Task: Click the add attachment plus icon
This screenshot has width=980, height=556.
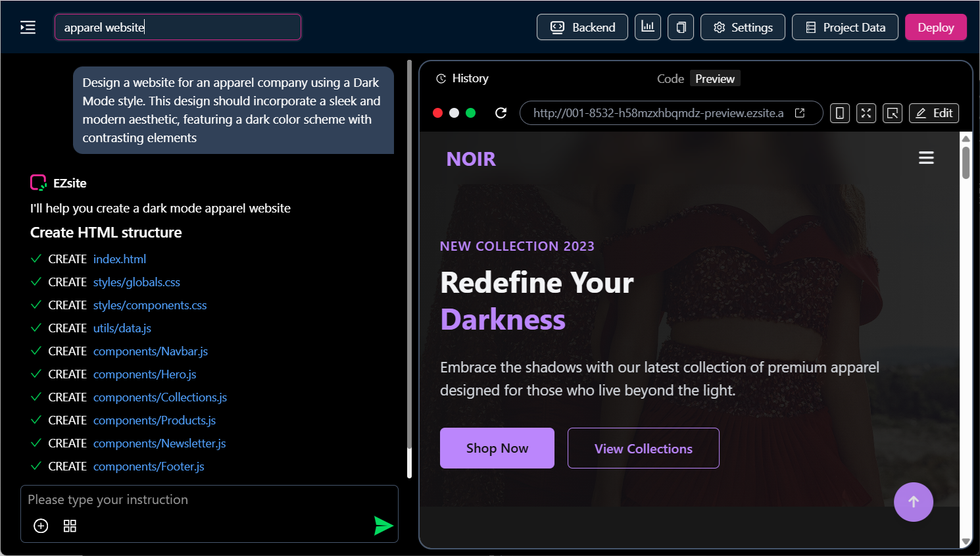Action: 41,526
